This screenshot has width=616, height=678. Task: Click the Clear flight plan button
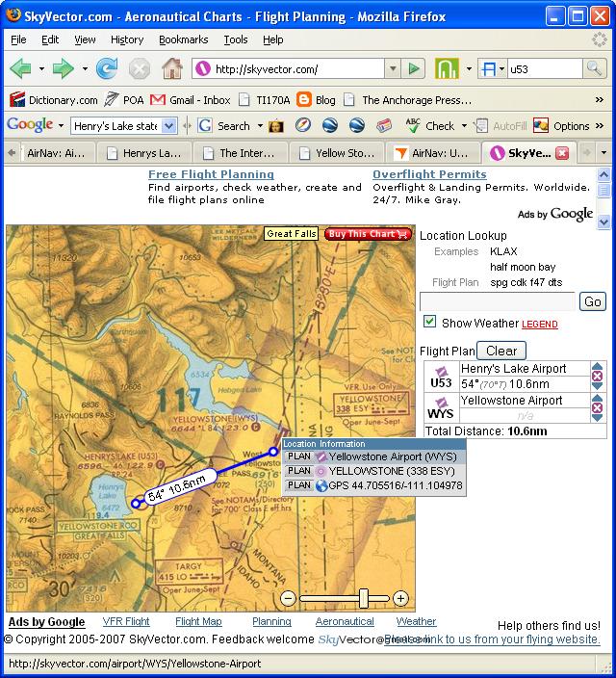point(501,351)
